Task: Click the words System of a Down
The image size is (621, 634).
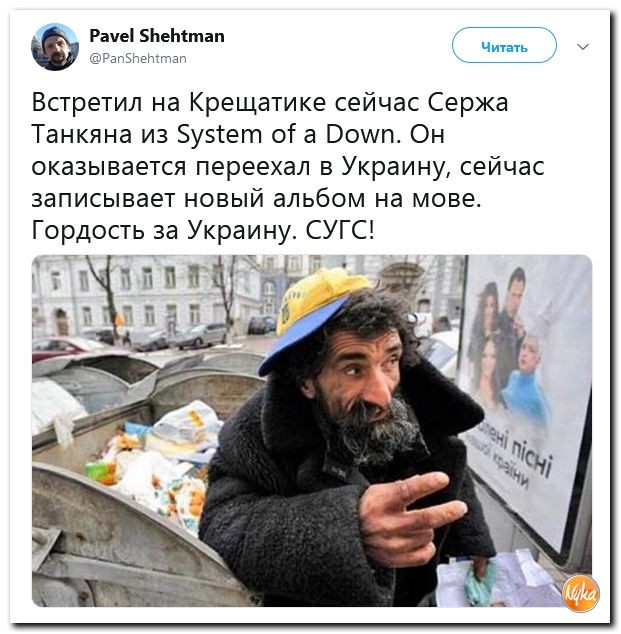Action: (286, 134)
